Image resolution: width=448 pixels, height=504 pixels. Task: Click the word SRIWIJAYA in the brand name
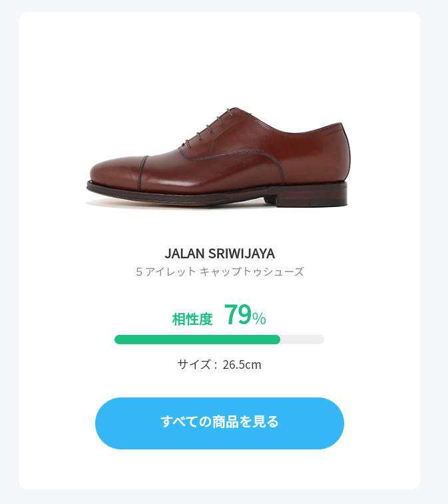click(242, 254)
